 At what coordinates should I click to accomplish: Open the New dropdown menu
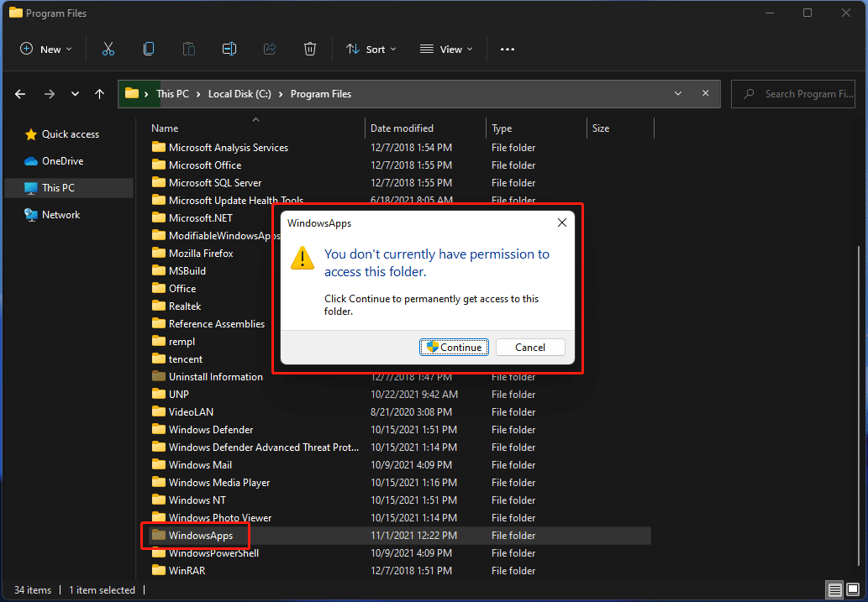(46, 50)
